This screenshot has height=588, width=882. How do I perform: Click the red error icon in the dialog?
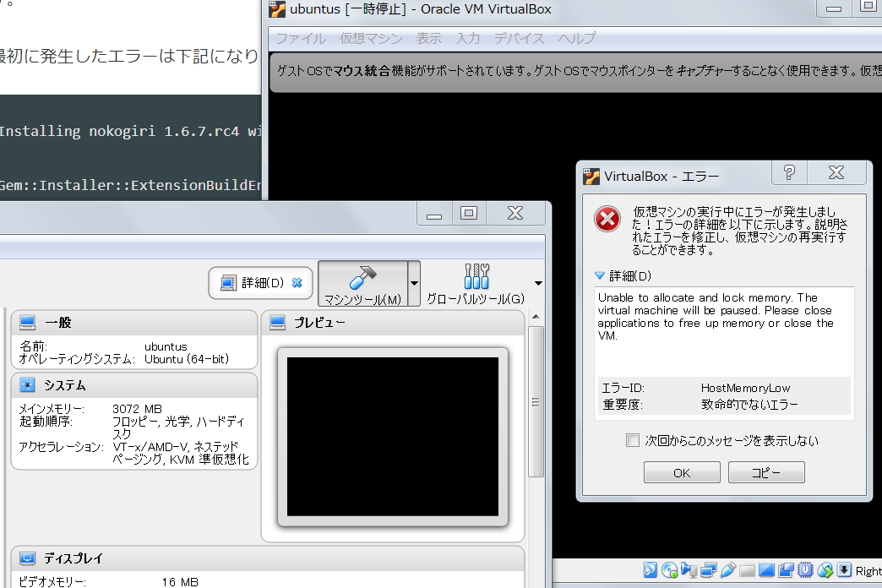click(607, 219)
